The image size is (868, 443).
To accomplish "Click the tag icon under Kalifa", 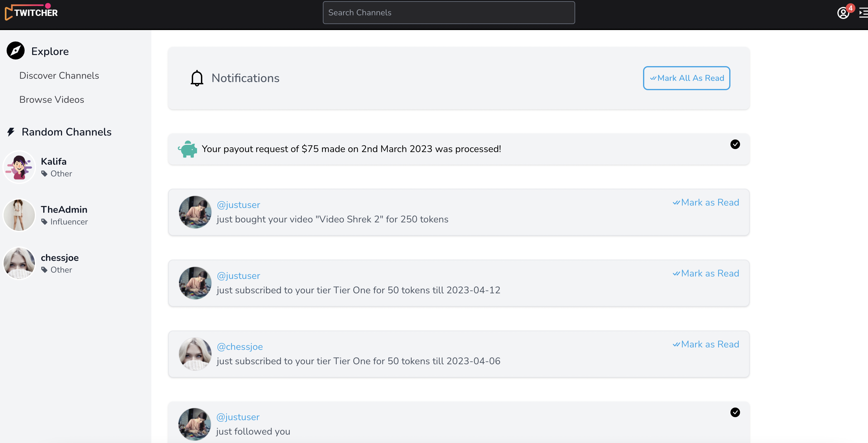I will coord(44,174).
